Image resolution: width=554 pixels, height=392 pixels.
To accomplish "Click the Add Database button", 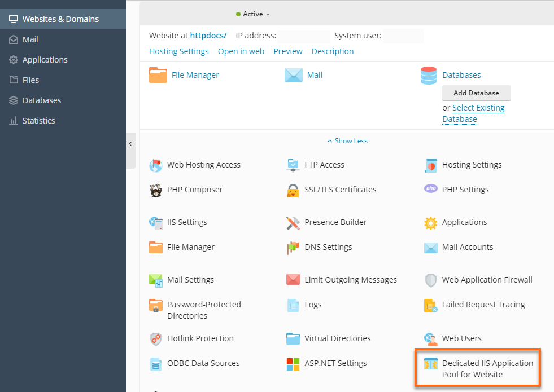I will click(476, 93).
